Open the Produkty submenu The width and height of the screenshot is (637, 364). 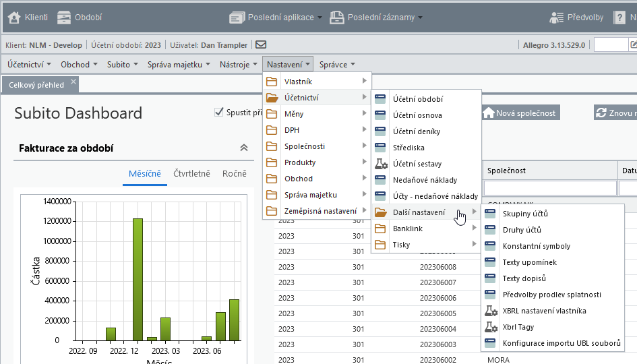click(317, 162)
